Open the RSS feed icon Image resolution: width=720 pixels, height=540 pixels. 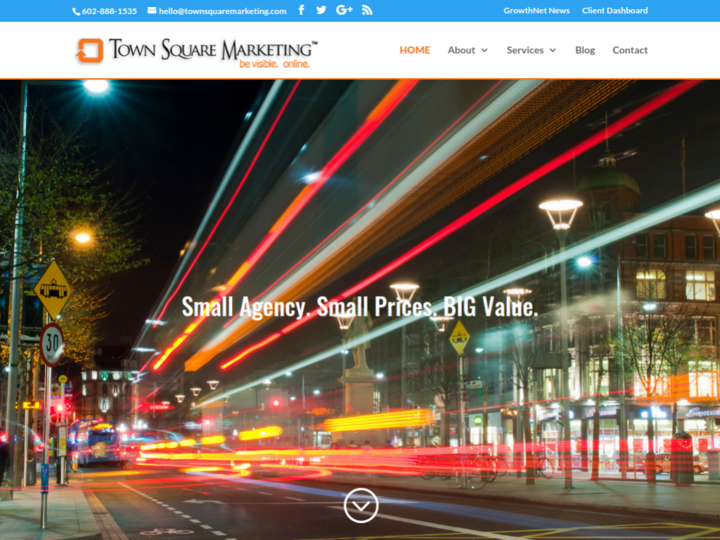[367, 10]
